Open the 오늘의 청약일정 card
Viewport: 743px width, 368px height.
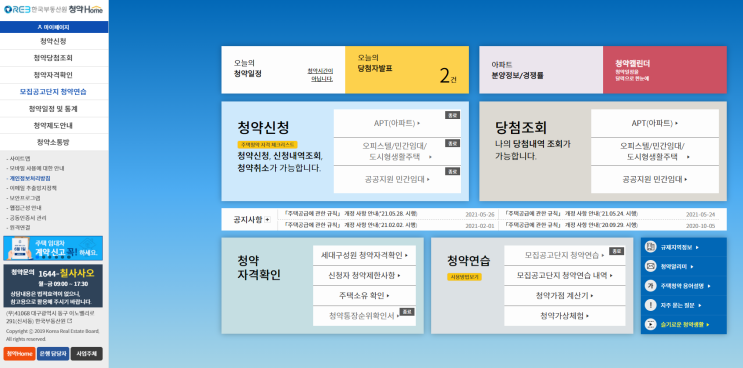point(283,70)
